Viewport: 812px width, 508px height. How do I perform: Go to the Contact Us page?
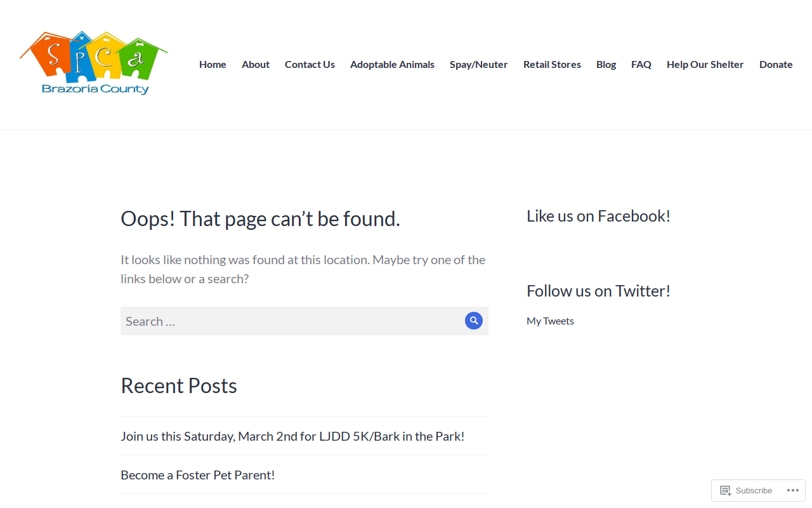[310, 64]
